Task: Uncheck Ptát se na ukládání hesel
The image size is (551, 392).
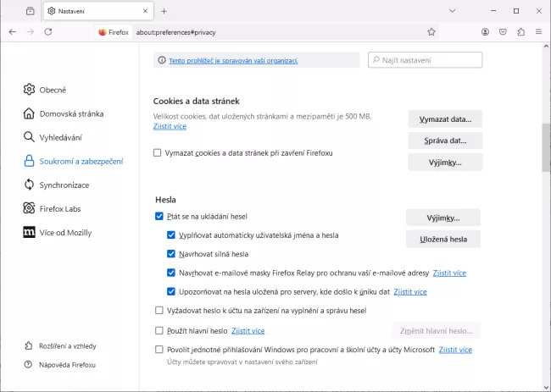Action: [159, 217]
